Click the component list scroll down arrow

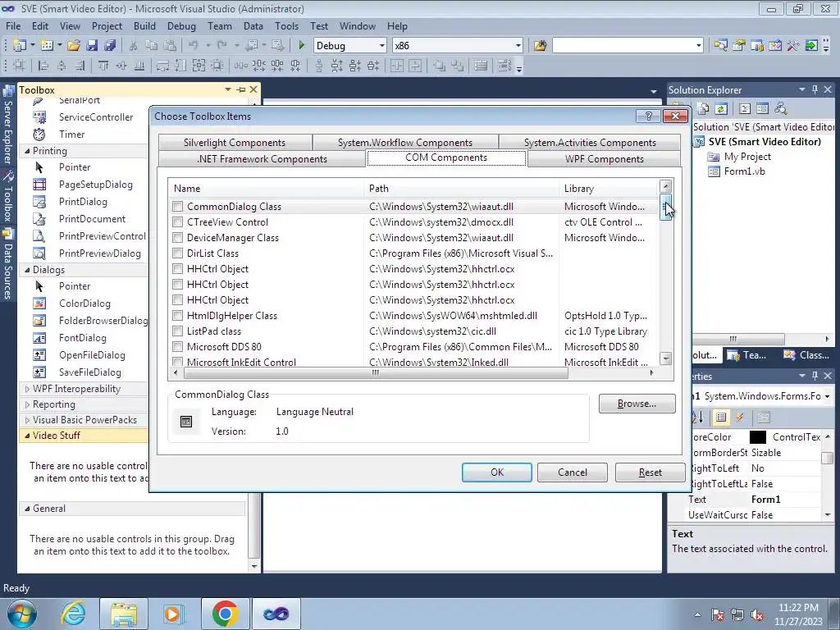(665, 358)
